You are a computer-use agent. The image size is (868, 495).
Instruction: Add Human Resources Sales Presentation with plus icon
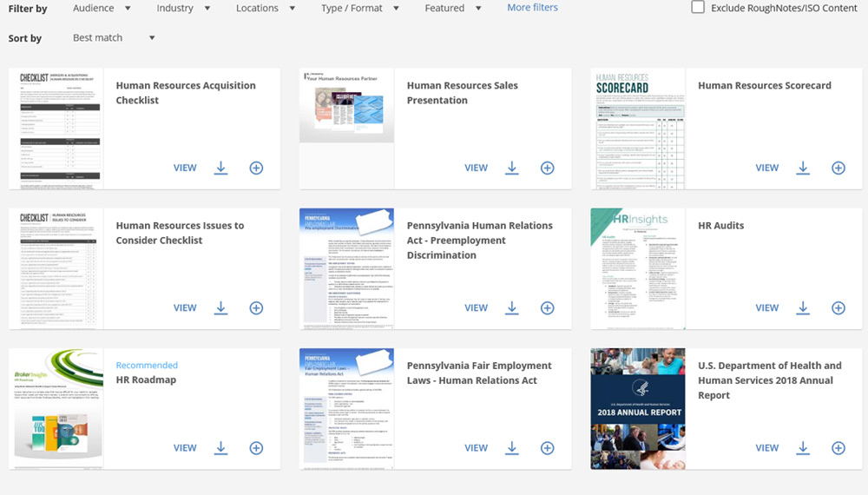click(548, 168)
